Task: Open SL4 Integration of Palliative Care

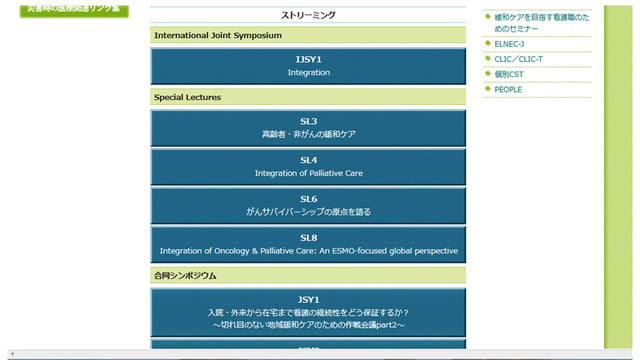Action: coord(308,167)
